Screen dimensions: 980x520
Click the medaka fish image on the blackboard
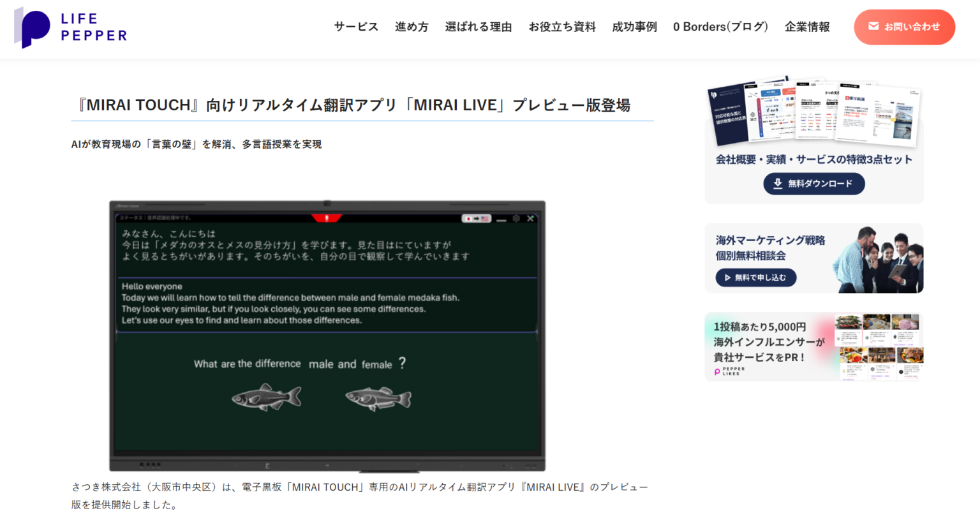pyautogui.click(x=267, y=397)
